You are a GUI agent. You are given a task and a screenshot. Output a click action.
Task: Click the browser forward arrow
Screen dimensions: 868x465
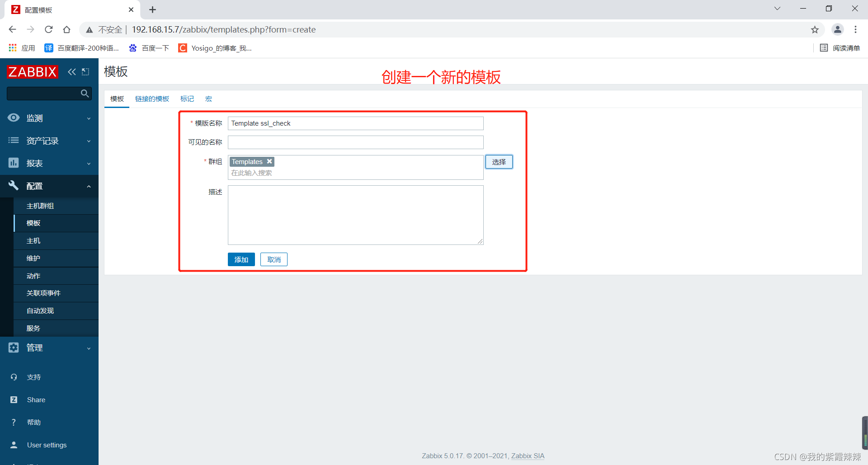pyautogui.click(x=31, y=29)
